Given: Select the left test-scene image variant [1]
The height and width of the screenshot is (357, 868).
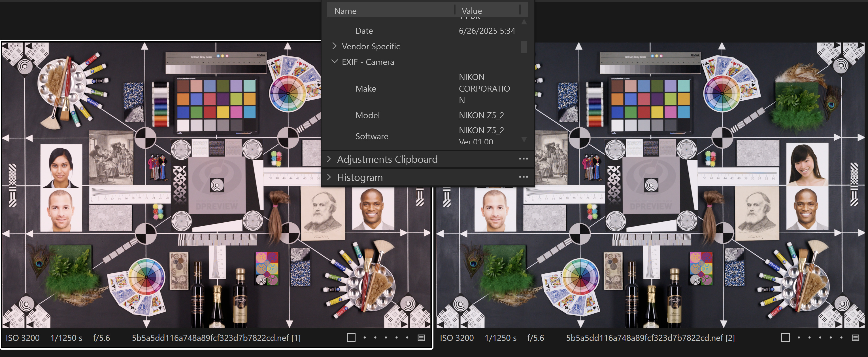Looking at the screenshot, I should coord(216,185).
